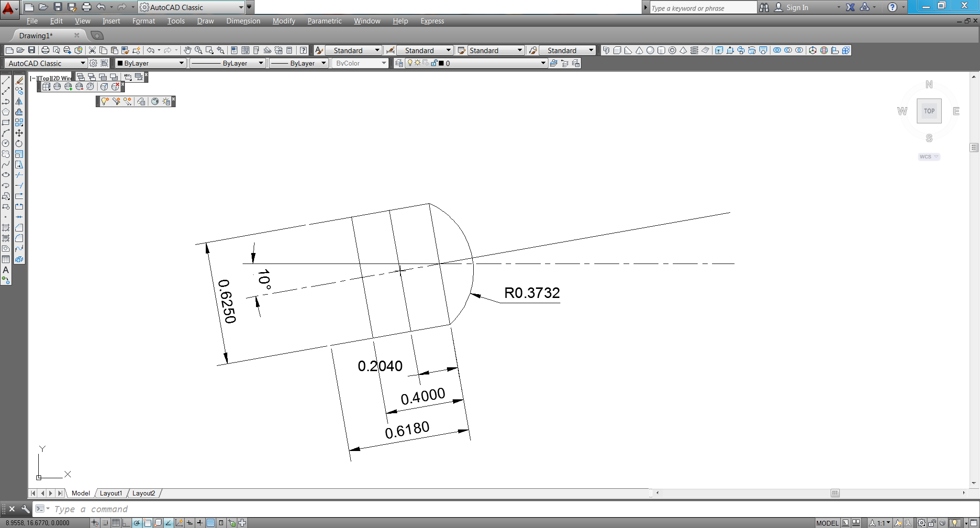Open the File menu
Screen dimensions: 980x528
[x=32, y=21]
